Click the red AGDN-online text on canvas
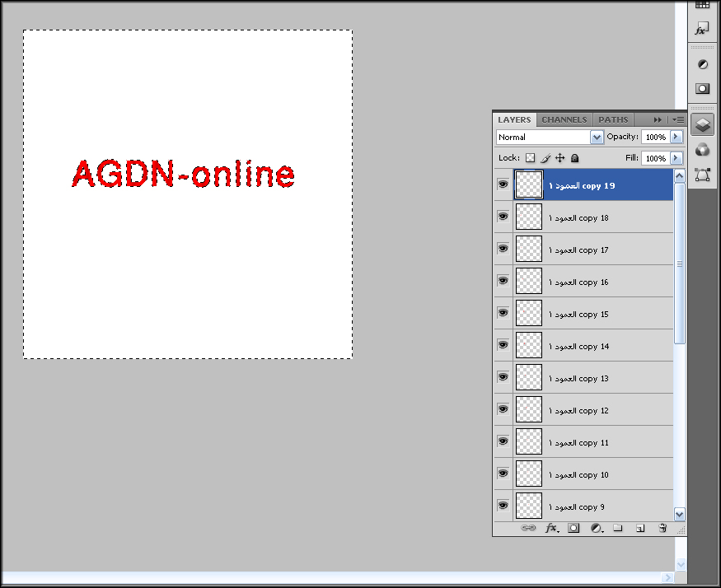This screenshot has height=588, width=721. click(x=183, y=174)
